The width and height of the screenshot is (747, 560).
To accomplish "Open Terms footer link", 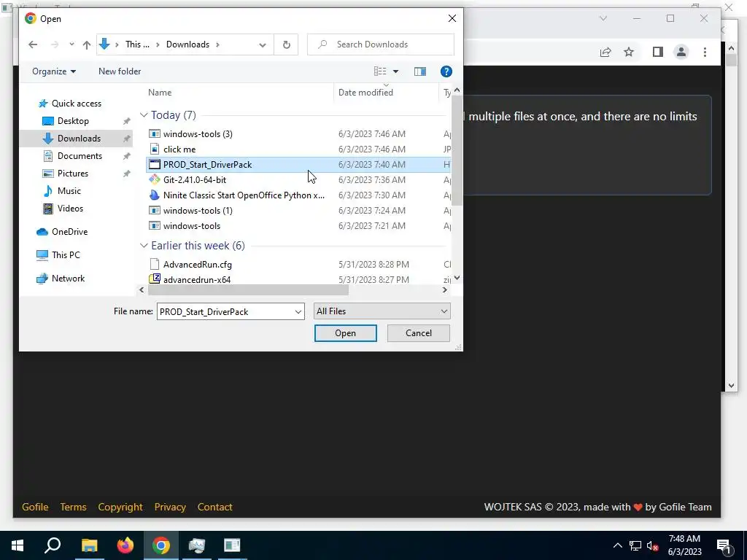I will 74,507.
